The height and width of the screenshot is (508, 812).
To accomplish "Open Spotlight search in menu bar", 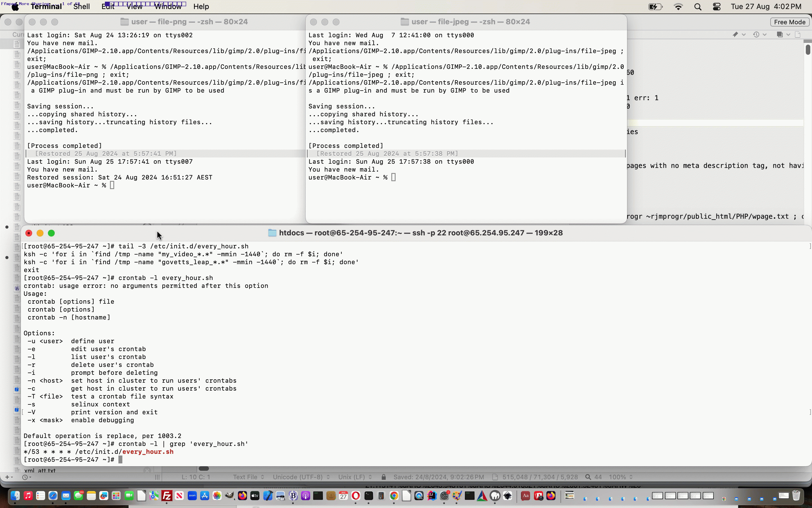I will (x=698, y=7).
